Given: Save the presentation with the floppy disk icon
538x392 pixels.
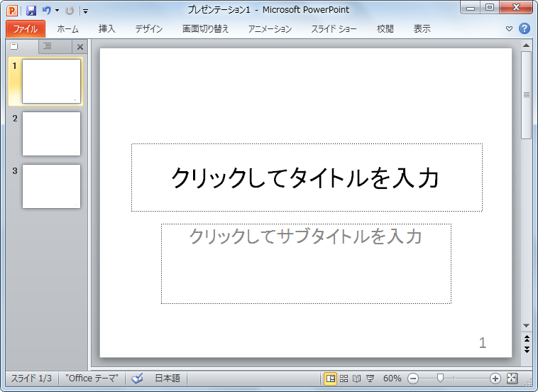Looking at the screenshot, I should 31,11.
